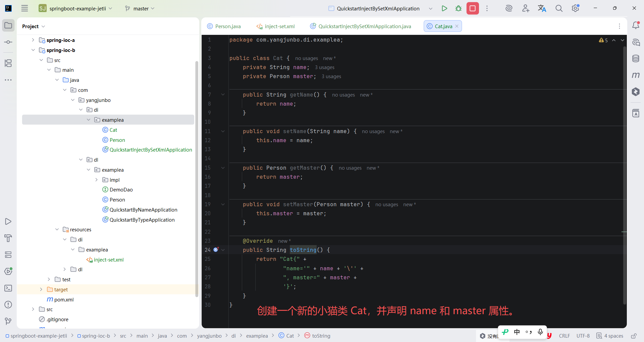Open Run tool window
The height and width of the screenshot is (342, 644).
click(8, 222)
